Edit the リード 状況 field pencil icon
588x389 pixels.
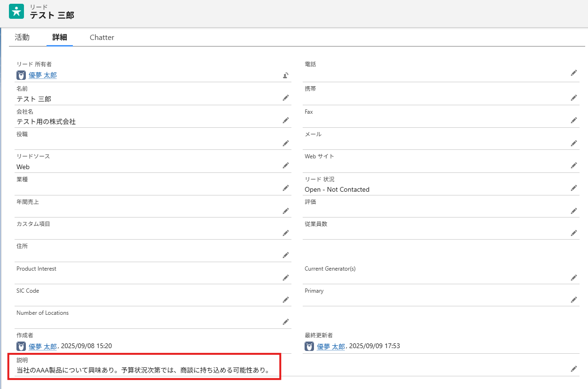573,188
